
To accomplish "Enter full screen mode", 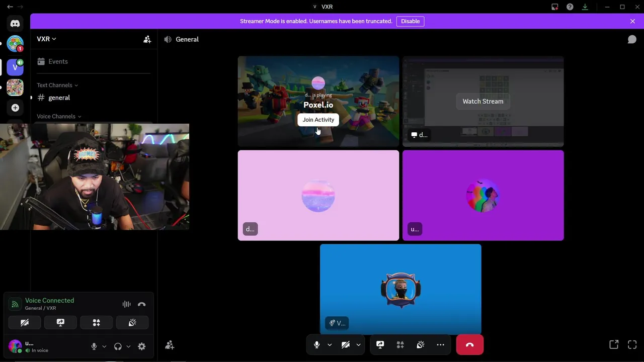I will [632, 344].
